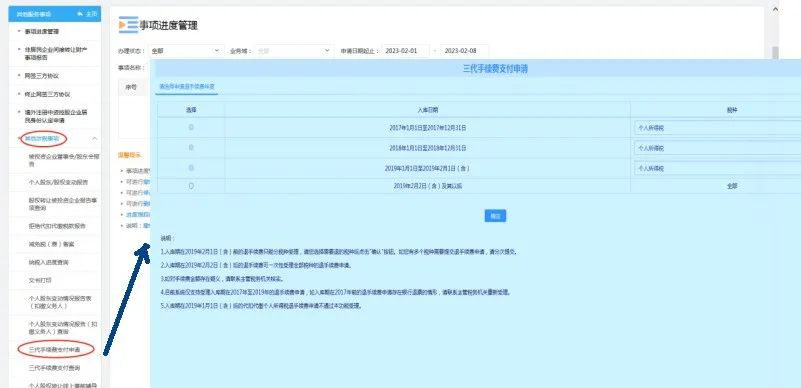Open 个人股东/股权变动报告 in the sidebar

[58, 182]
